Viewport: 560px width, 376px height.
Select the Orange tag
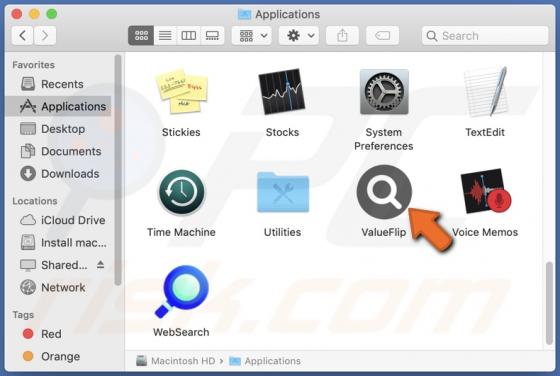tap(59, 356)
